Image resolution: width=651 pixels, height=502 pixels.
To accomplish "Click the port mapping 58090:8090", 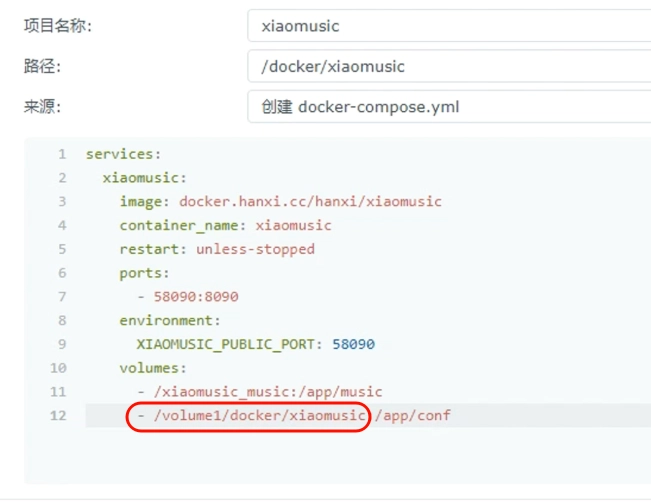I will point(196,296).
